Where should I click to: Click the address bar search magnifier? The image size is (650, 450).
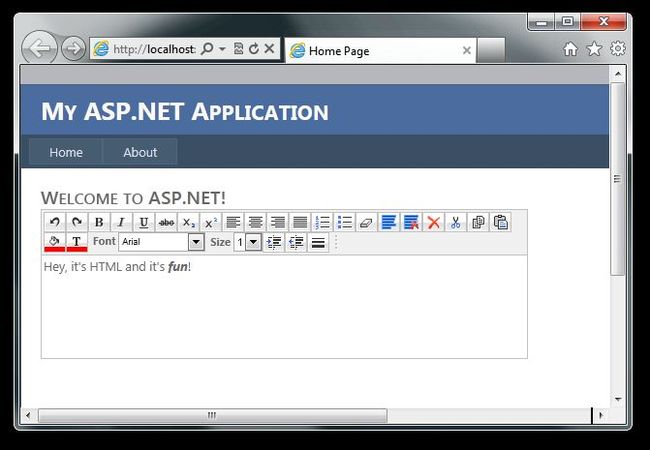[207, 49]
